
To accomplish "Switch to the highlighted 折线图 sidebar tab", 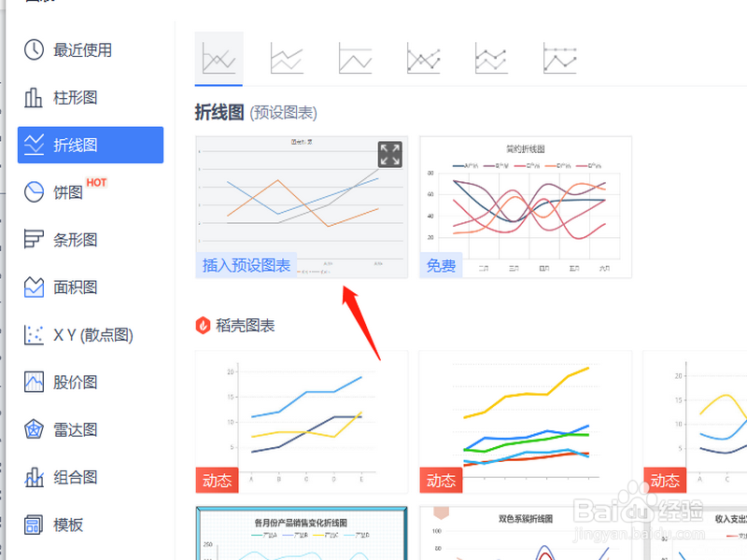I will coord(90,145).
